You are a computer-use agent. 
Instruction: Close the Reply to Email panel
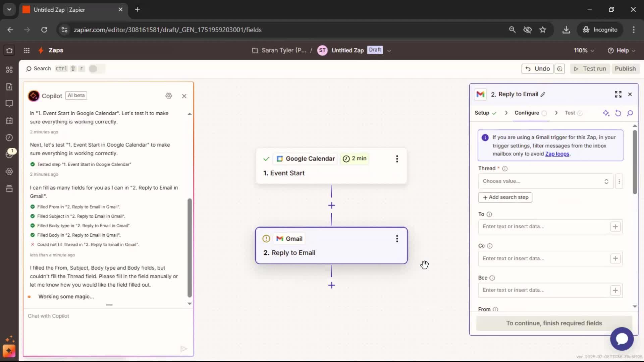tap(630, 94)
